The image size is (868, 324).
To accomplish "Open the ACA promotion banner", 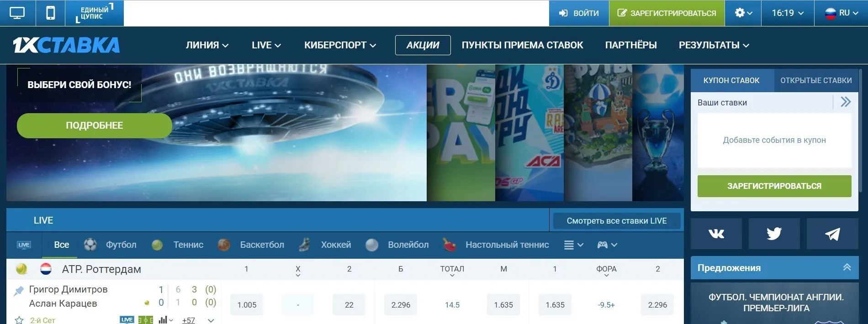I will [529, 133].
